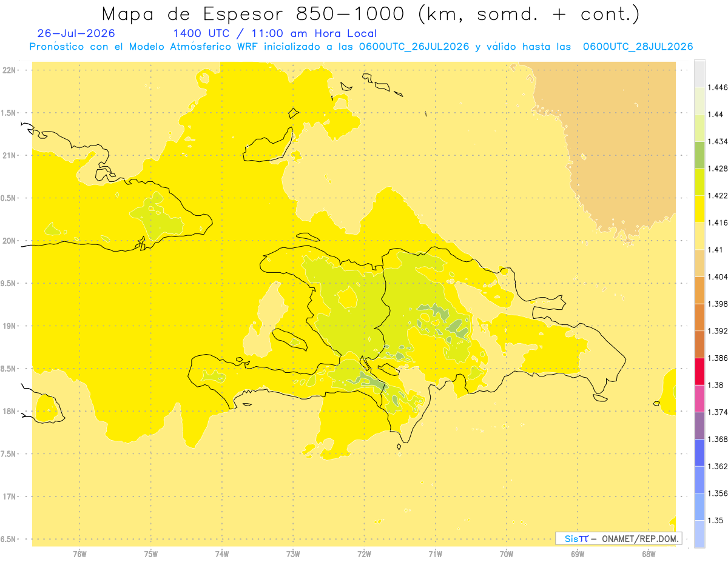Click the yellow-green swatch between 1.422 and 1.428
The width and height of the screenshot is (728, 562).
tap(699, 182)
